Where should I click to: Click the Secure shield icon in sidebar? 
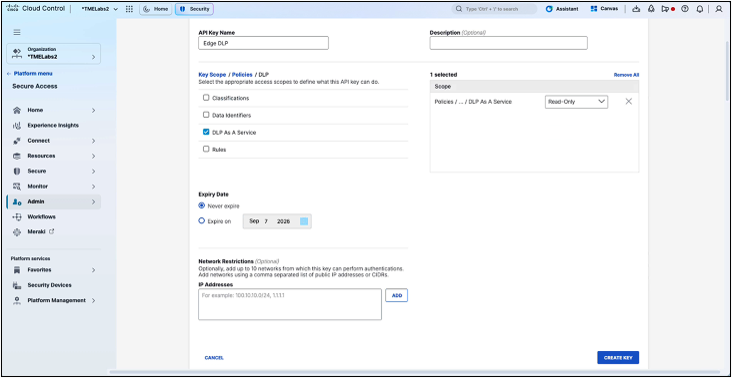[17, 171]
